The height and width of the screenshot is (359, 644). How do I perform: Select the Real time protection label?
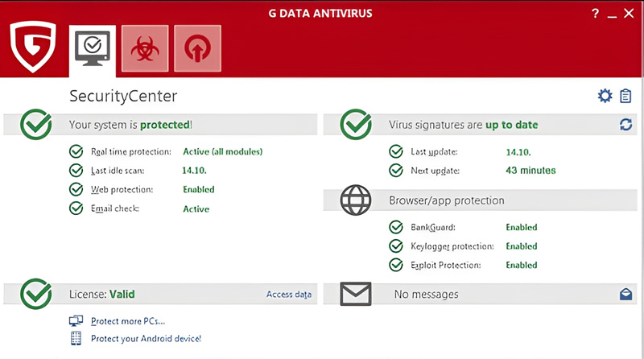tap(131, 152)
